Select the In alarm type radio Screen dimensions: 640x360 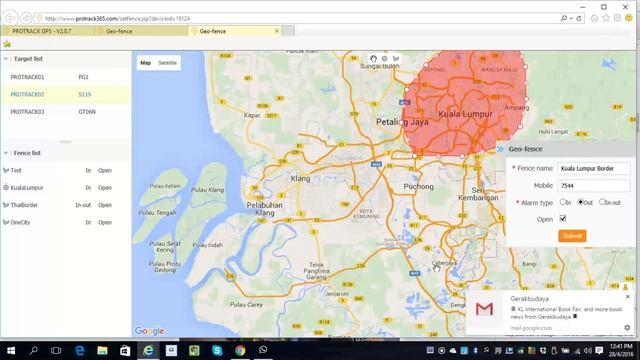pyautogui.click(x=563, y=202)
